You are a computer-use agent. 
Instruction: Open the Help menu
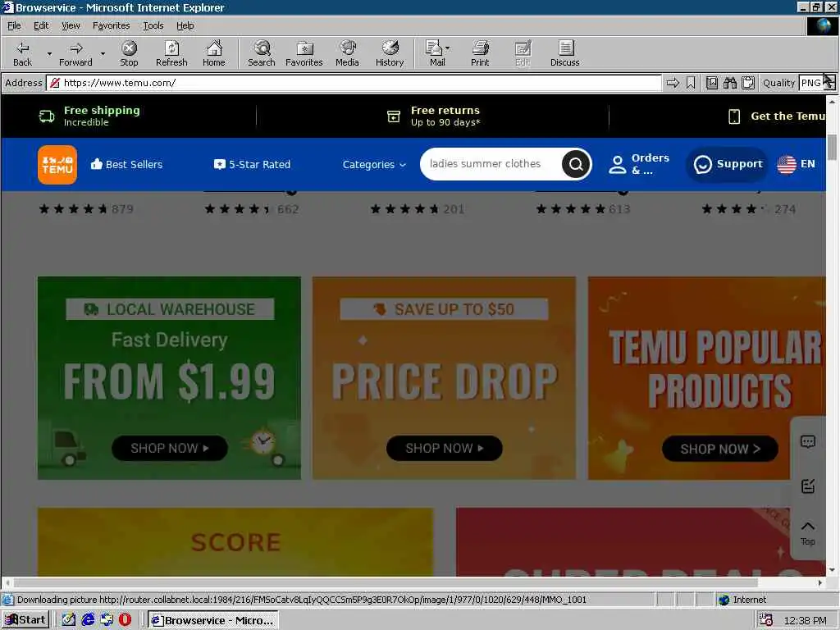tap(185, 25)
